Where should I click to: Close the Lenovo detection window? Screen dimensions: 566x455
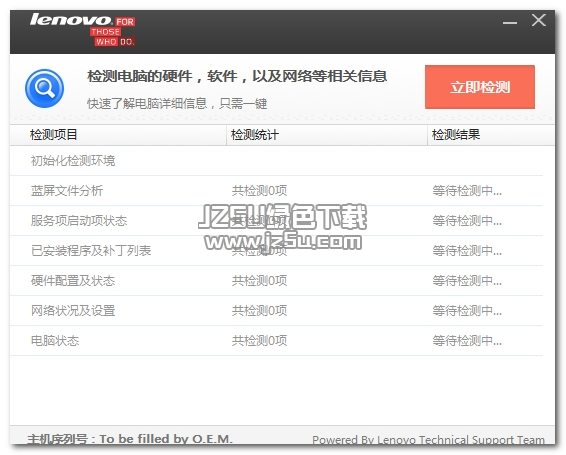539,20
